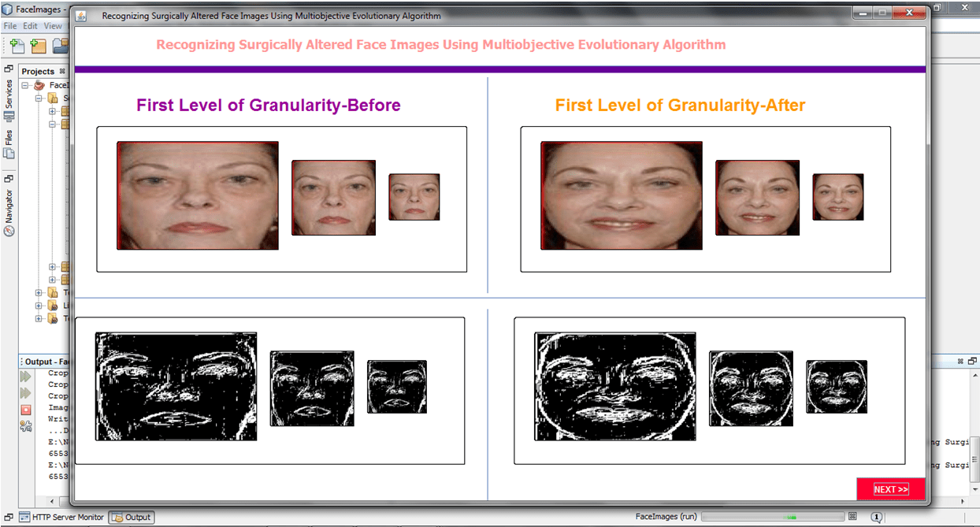Viewport: 980px width, 527px height.
Task: Click the Java icon in the application title bar
Action: point(80,15)
